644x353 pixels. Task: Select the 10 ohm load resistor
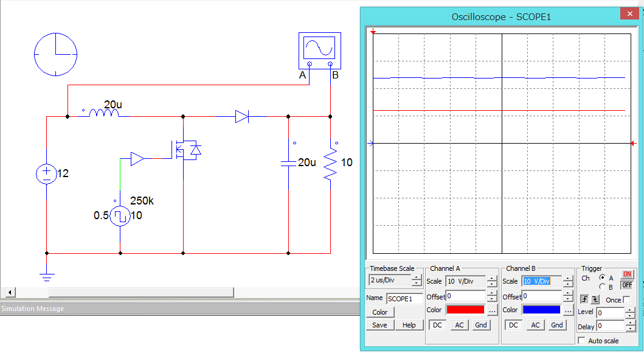pyautogui.click(x=330, y=164)
